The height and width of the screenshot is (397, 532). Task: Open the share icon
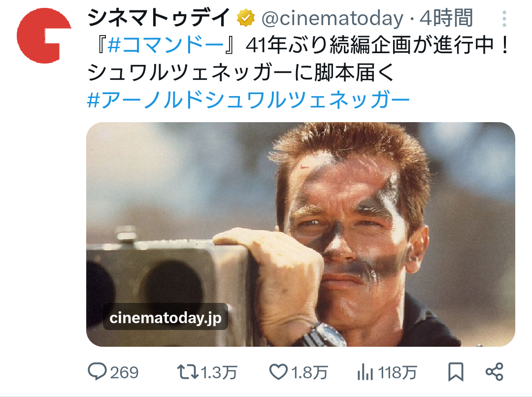point(495,372)
